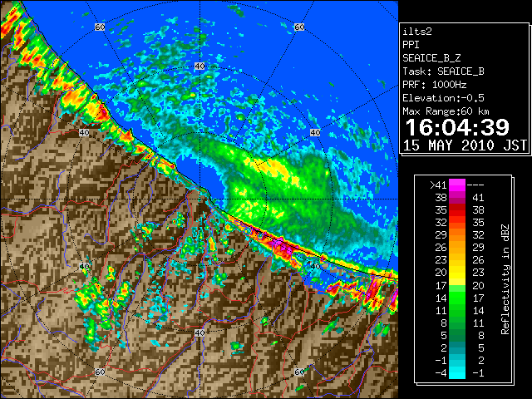532x399 pixels.
Task: Pick the dark green 5-8 dBZ swatch
Action: tap(457, 335)
